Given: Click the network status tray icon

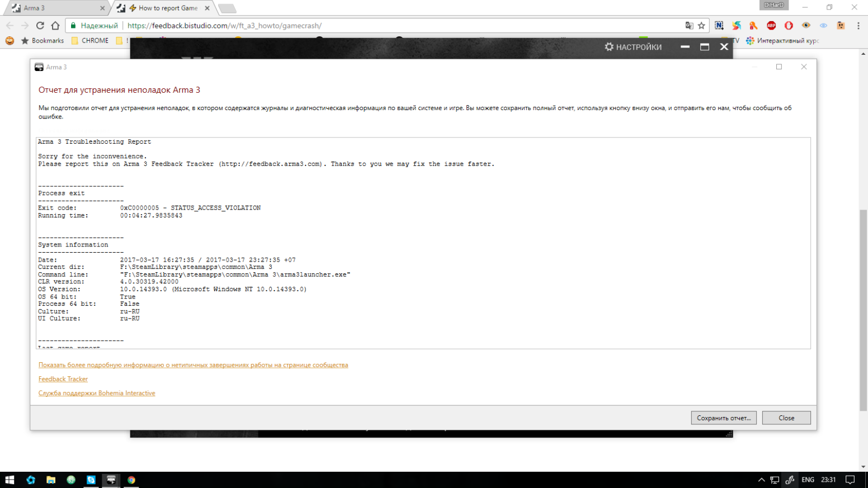Looking at the screenshot, I should coord(775,480).
